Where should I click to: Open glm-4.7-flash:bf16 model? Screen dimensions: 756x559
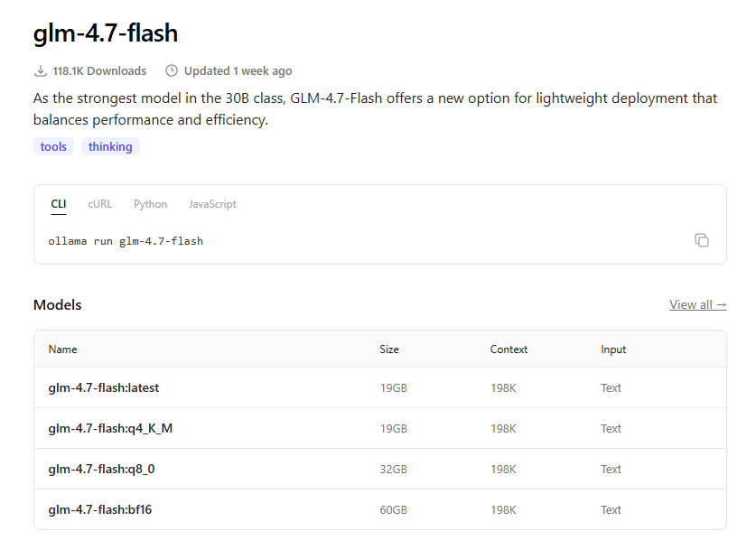coord(100,509)
